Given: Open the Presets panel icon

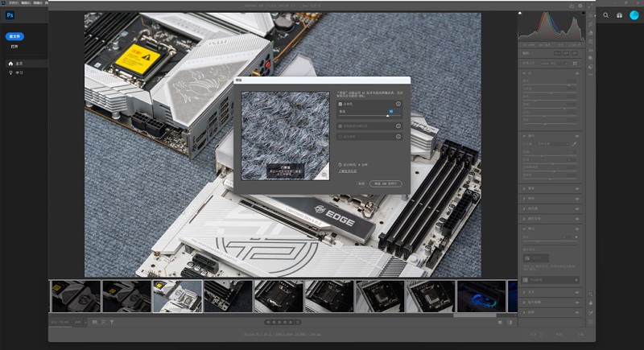Looking at the screenshot, I should point(591,67).
